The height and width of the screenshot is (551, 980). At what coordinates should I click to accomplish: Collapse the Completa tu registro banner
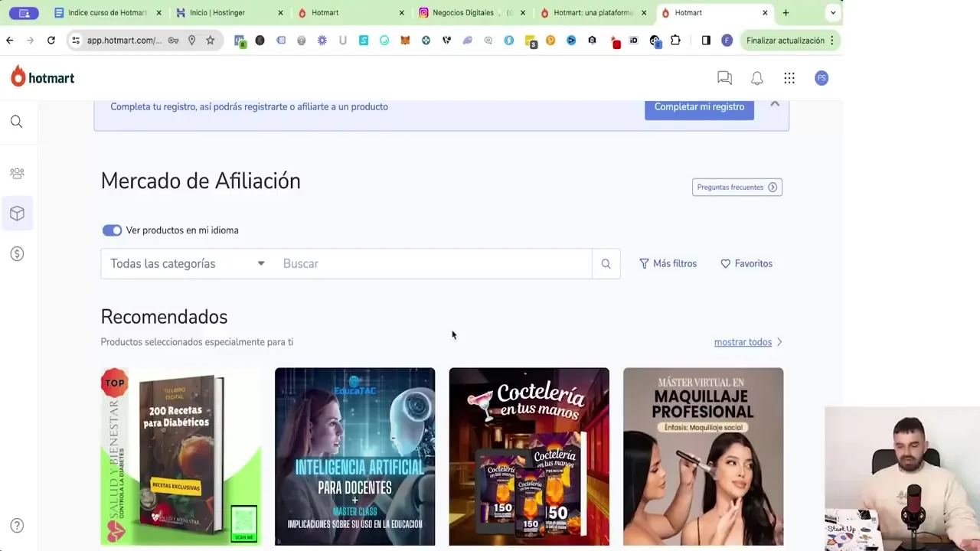(x=775, y=104)
